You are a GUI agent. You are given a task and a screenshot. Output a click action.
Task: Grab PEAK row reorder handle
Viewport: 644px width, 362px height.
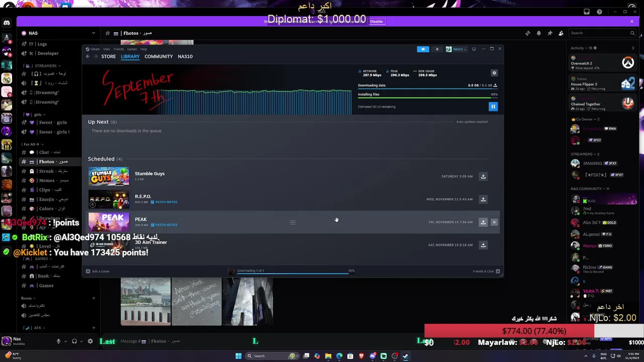(x=292, y=222)
